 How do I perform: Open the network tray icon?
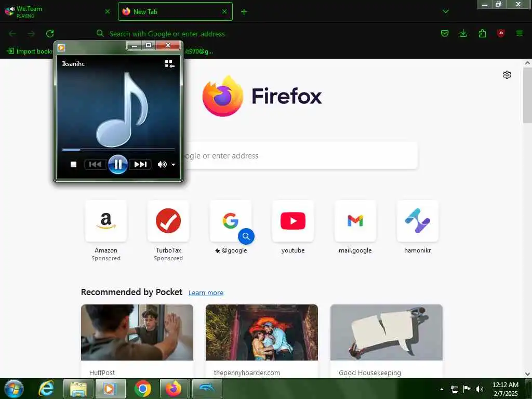tap(454, 389)
